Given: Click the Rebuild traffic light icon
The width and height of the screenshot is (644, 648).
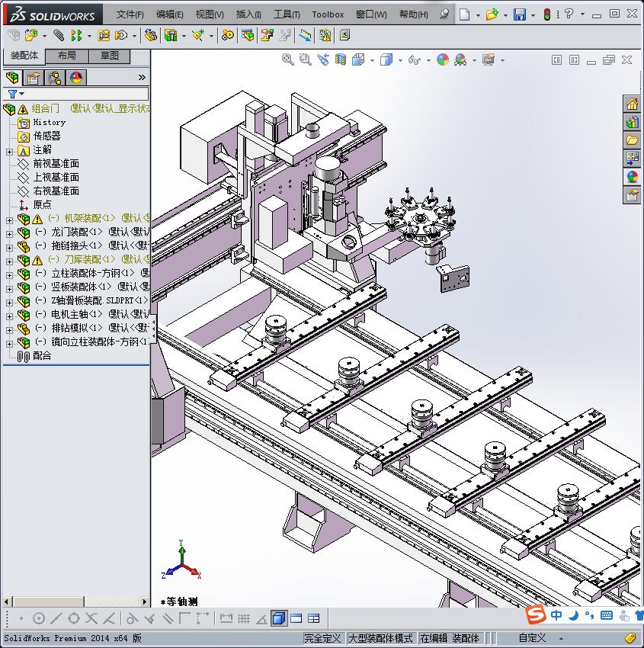Looking at the screenshot, I should point(546,14).
